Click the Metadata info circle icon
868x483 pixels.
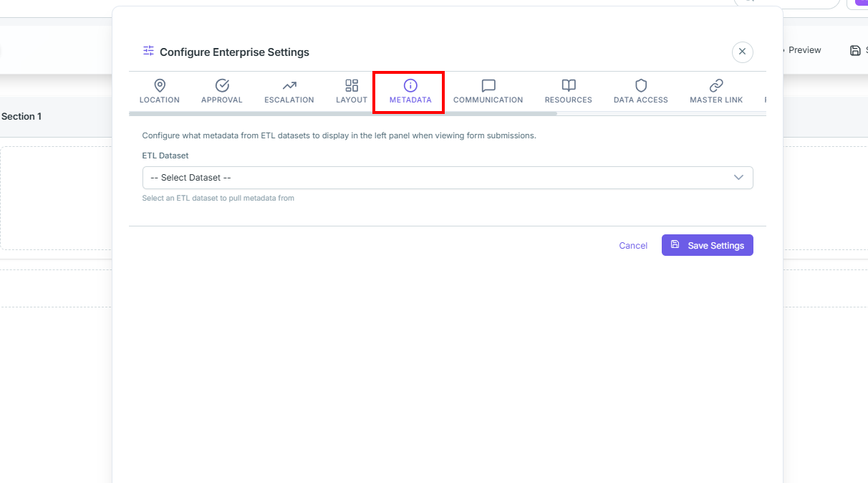410,85
